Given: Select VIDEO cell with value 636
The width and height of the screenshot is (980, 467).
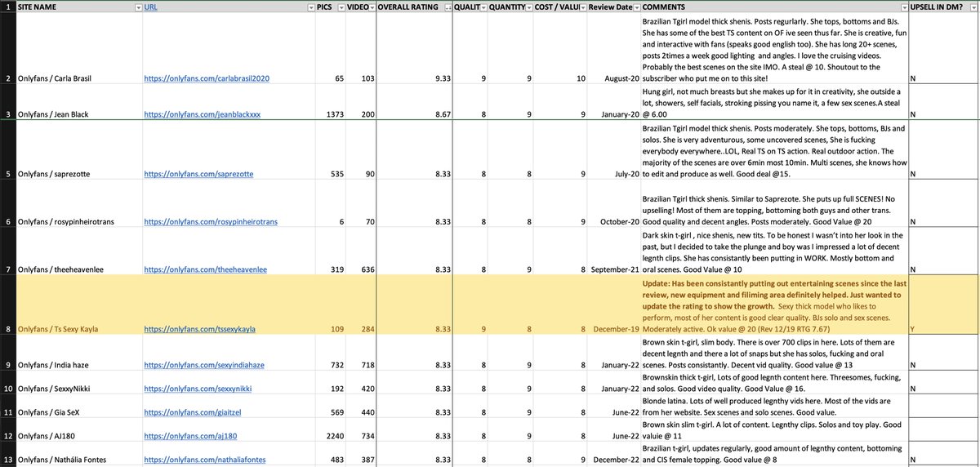Looking at the screenshot, I should 362,251.
